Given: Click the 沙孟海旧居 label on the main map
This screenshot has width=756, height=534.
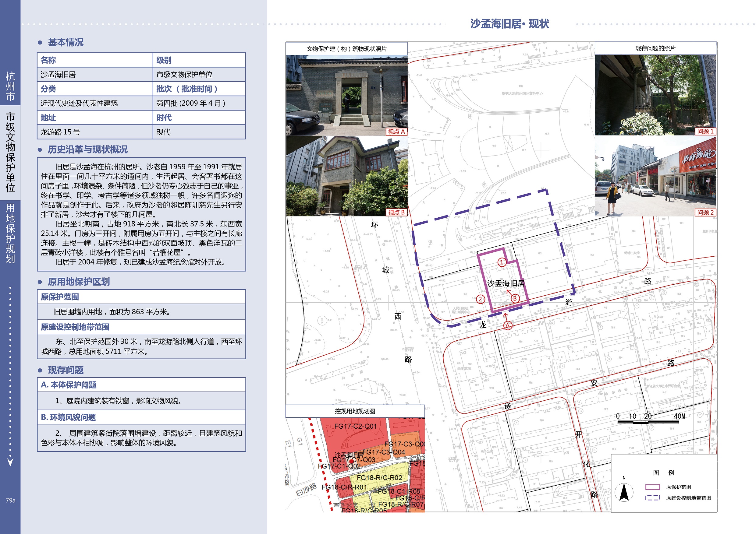Looking at the screenshot, I should click(x=506, y=283).
